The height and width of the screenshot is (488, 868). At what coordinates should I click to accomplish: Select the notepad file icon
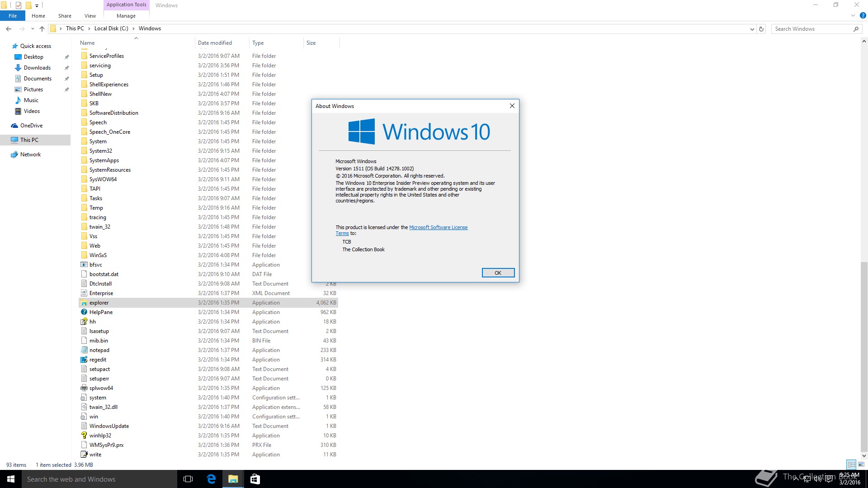point(84,350)
